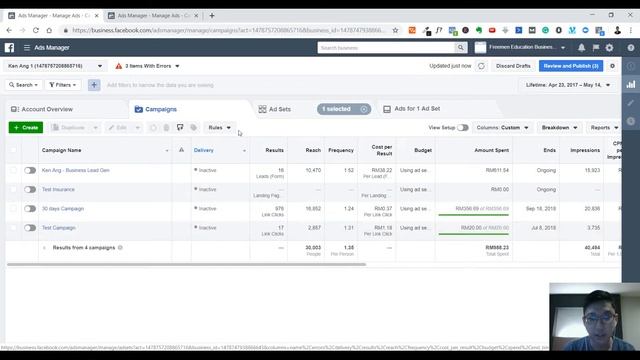Viewport: 640px width, 360px height.
Task: Go back using browser back arrow
Action: [9, 30]
